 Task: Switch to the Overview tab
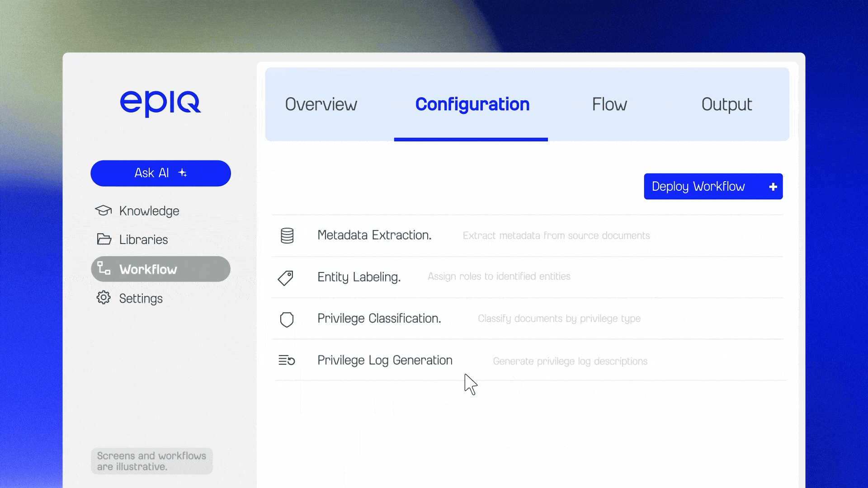point(321,104)
